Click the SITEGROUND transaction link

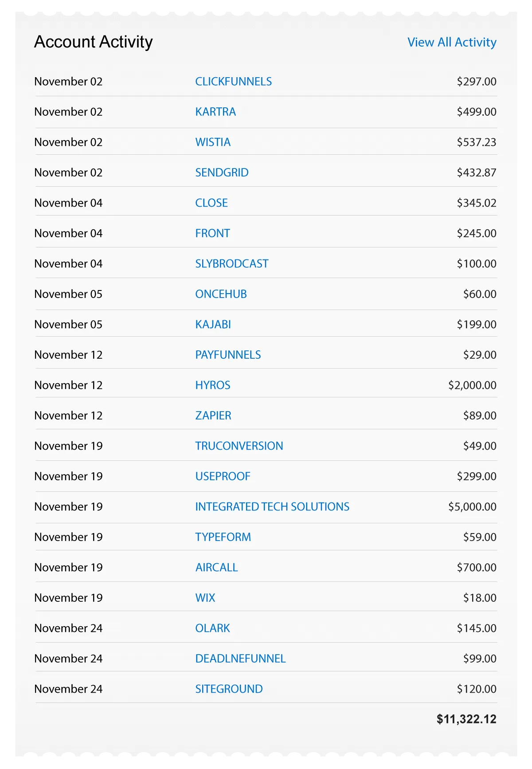229,689
